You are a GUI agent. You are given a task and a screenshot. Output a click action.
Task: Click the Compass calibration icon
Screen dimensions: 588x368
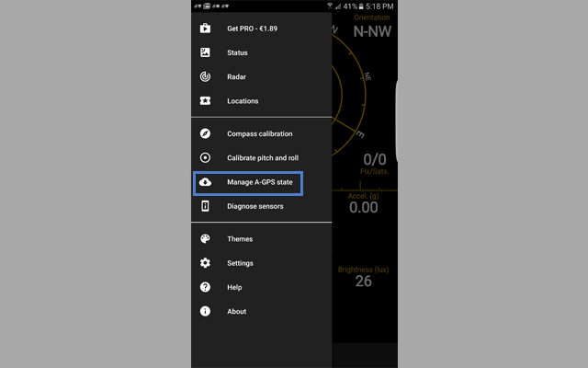coord(205,133)
